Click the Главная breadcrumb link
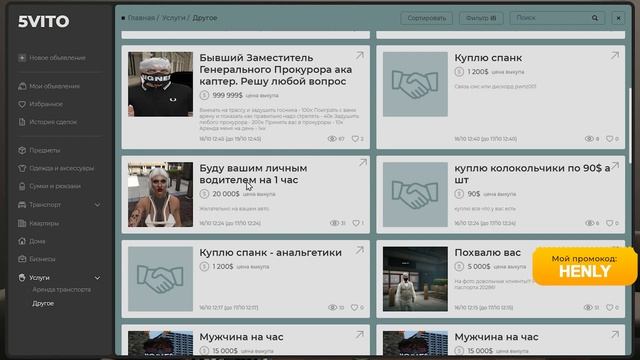Image resolution: width=640 pixels, height=360 pixels. (x=141, y=18)
